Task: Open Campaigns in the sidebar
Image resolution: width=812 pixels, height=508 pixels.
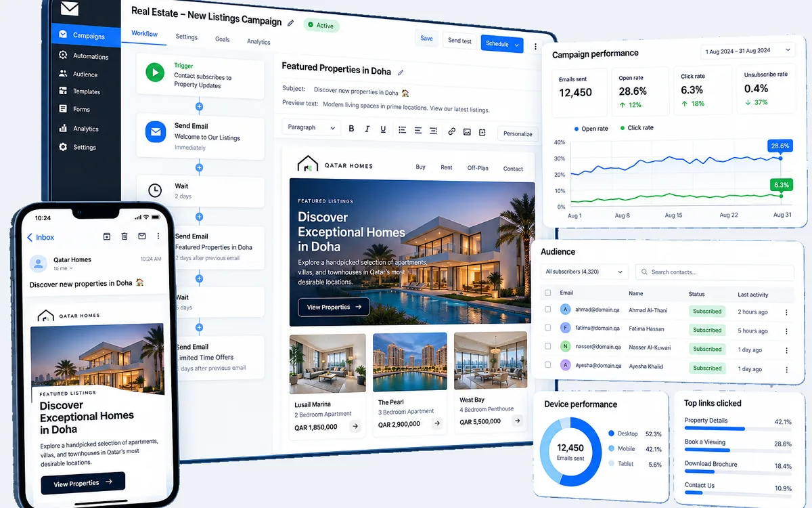Action: click(x=86, y=35)
